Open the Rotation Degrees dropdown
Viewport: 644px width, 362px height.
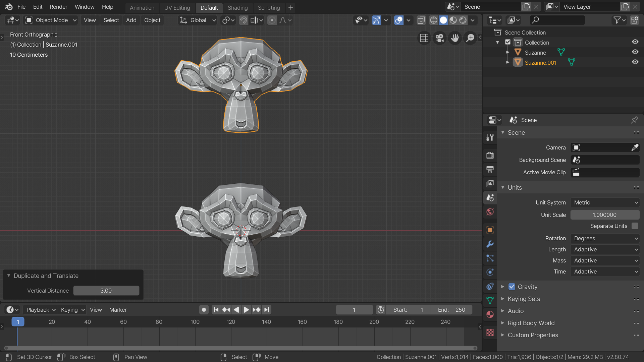[x=605, y=238]
